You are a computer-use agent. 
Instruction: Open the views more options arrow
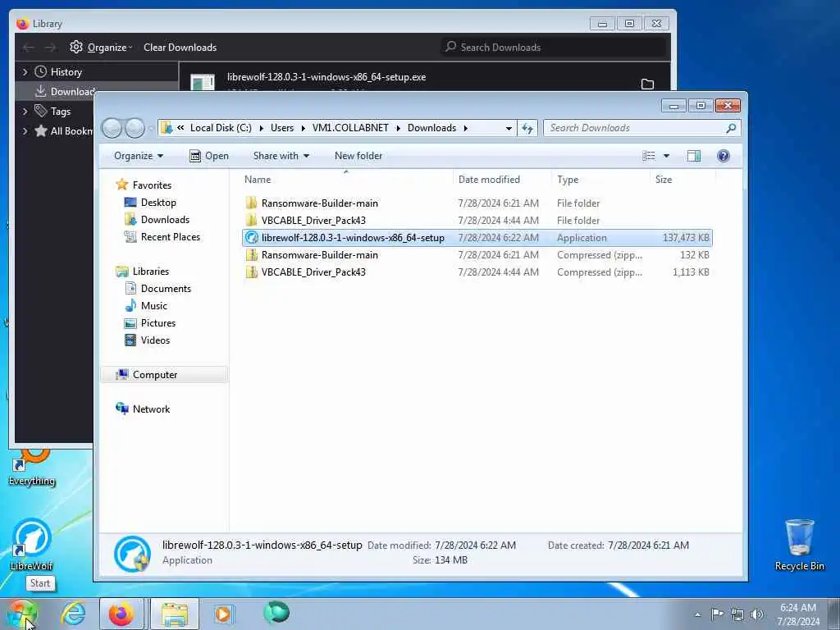(x=666, y=156)
